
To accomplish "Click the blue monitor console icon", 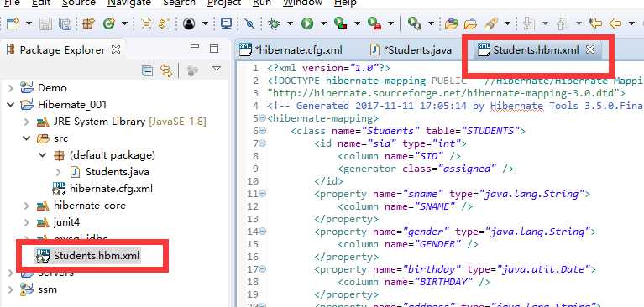I will [x=226, y=23].
